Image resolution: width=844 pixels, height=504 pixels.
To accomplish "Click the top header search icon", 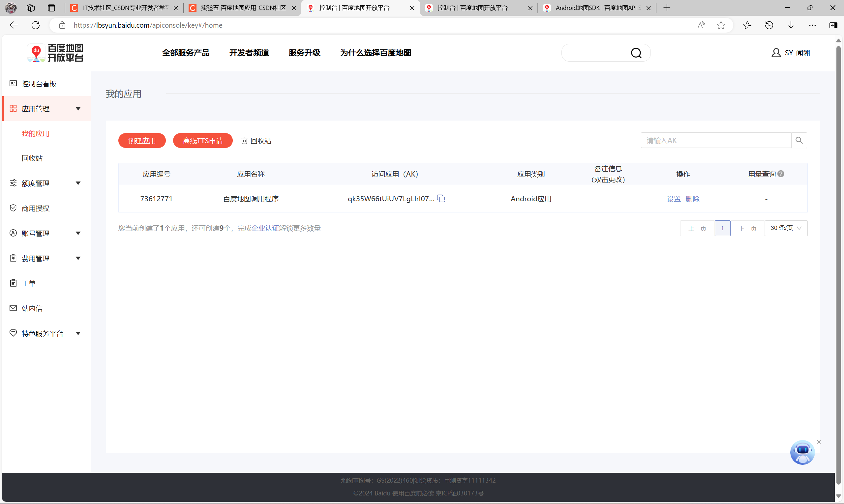I will pos(636,53).
